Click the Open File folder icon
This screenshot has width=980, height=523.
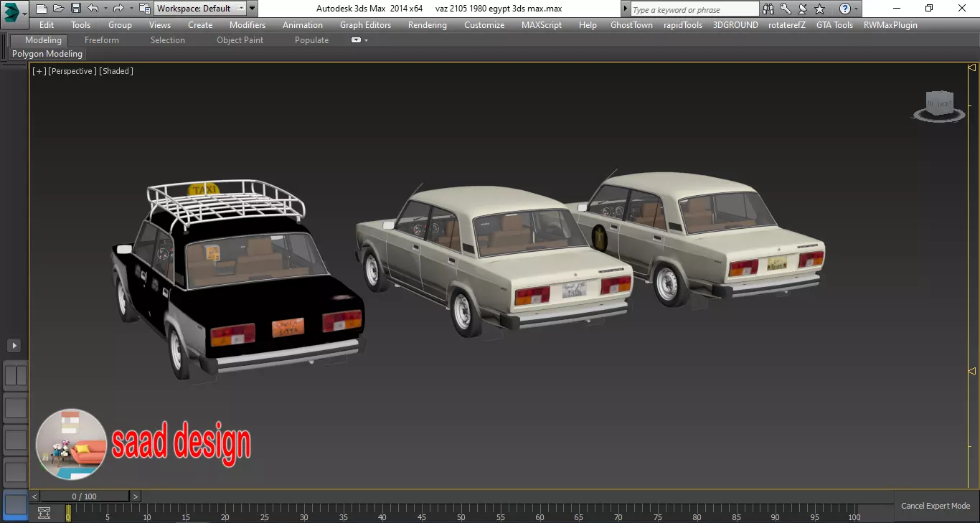(59, 9)
